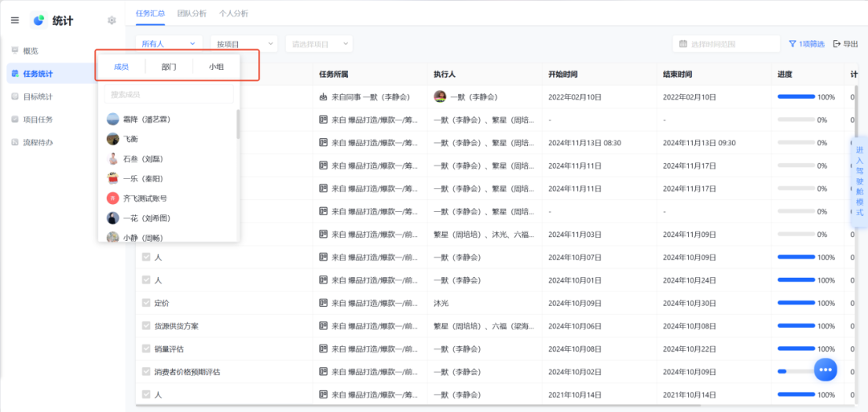This screenshot has width=868, height=412.
Task: Click the project icon in the 2024年11月13日 08:30 row
Action: (324, 143)
